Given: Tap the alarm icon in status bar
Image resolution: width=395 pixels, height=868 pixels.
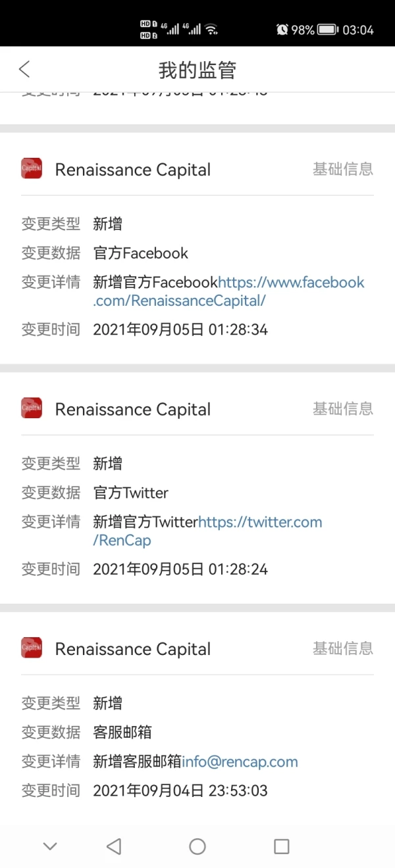Looking at the screenshot, I should [x=282, y=30].
